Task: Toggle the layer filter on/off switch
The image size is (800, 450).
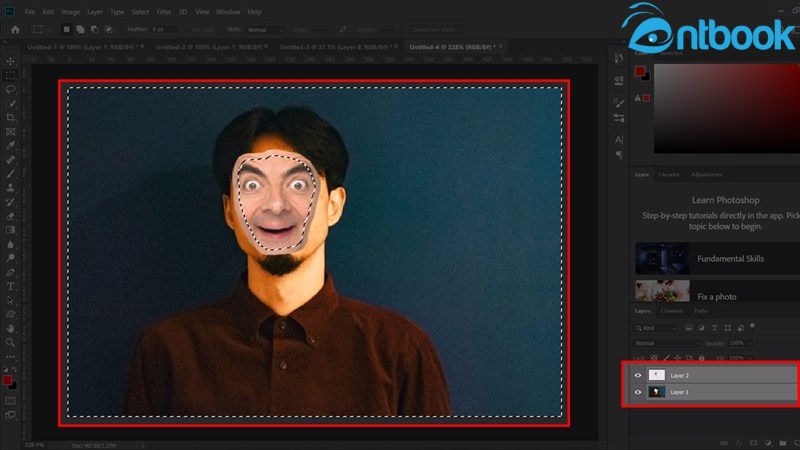Action: (752, 326)
